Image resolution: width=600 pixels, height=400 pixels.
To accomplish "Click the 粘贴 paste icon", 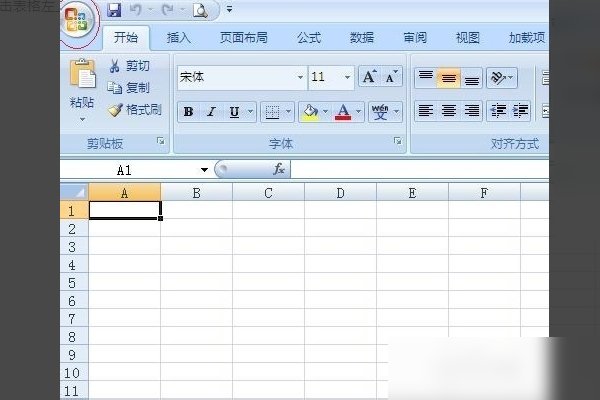I will (x=82, y=73).
